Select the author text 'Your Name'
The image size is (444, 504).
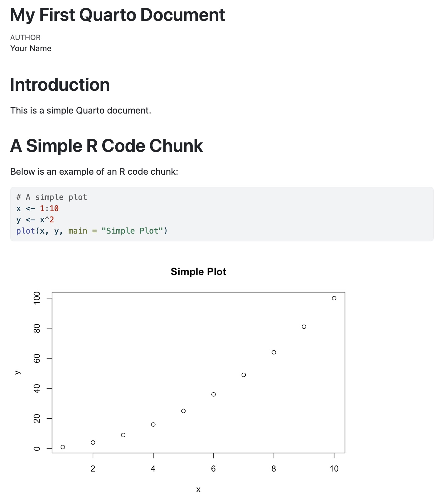point(31,48)
